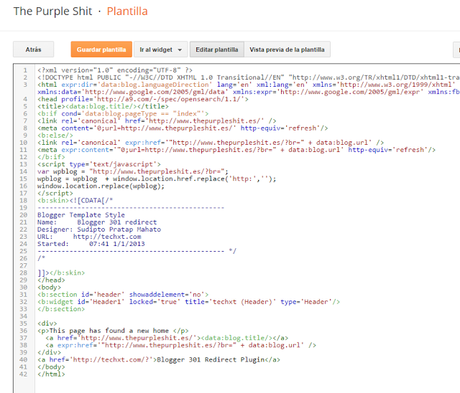The width and height of the screenshot is (460, 393).
Task: Click the opening body tag line
Action: (49, 287)
